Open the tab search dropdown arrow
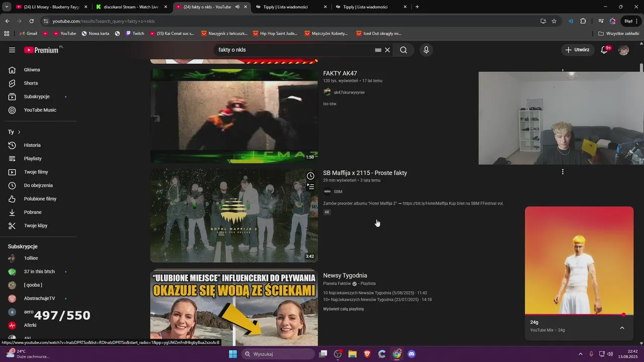The height and width of the screenshot is (362, 644). pyautogui.click(x=7, y=7)
